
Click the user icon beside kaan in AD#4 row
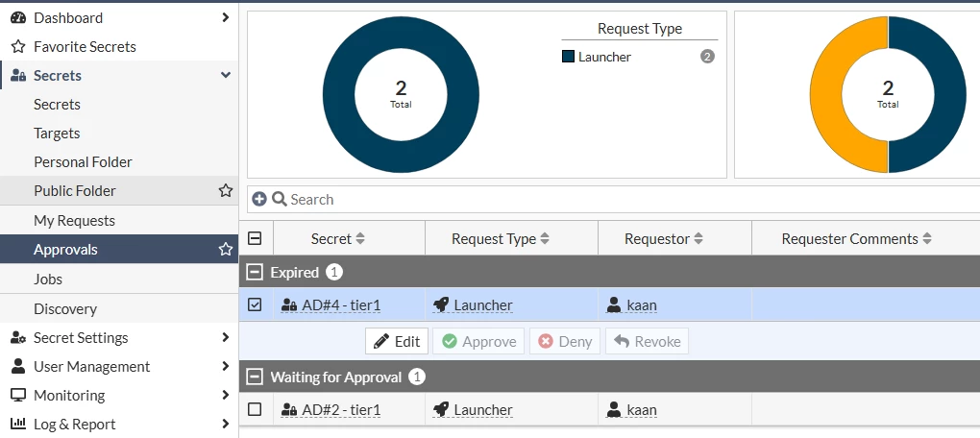point(614,304)
